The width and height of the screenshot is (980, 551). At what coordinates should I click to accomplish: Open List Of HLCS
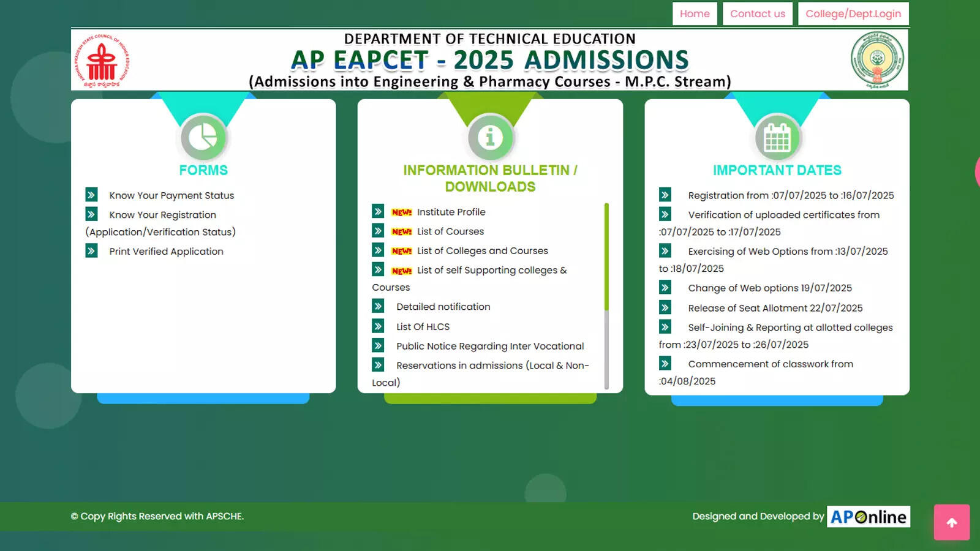pos(423,327)
